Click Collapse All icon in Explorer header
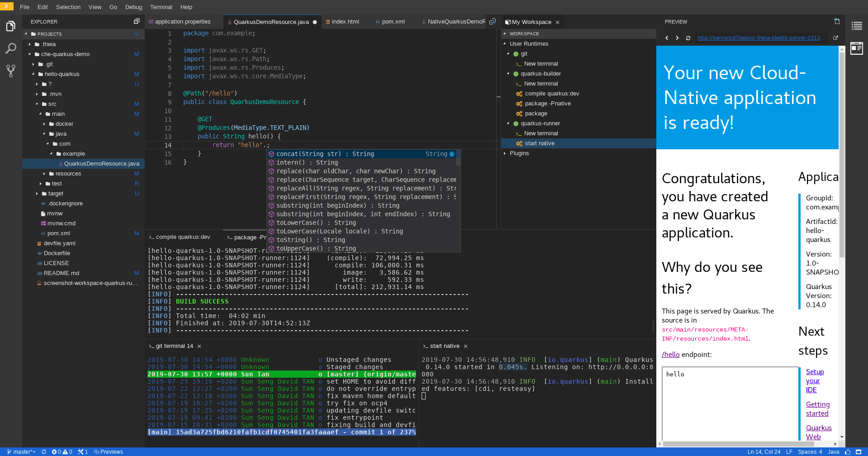Image resolution: width=868 pixels, height=456 pixels. (x=137, y=21)
